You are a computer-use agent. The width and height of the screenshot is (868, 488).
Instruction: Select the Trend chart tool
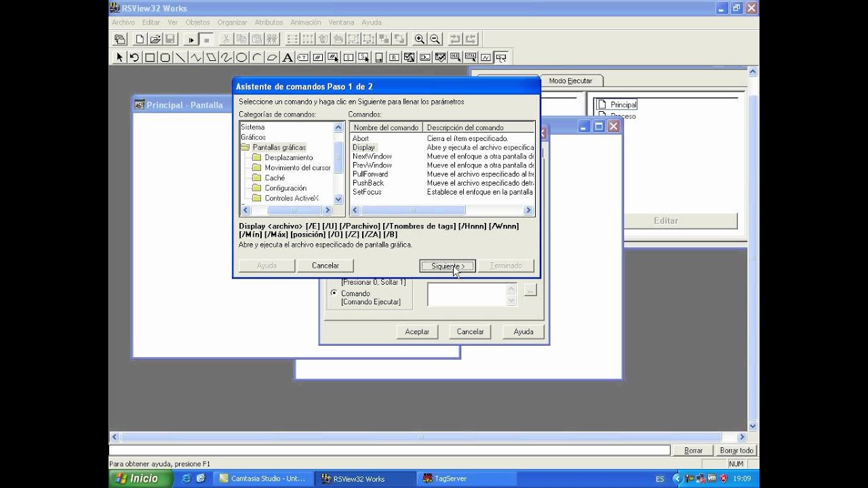[486, 58]
